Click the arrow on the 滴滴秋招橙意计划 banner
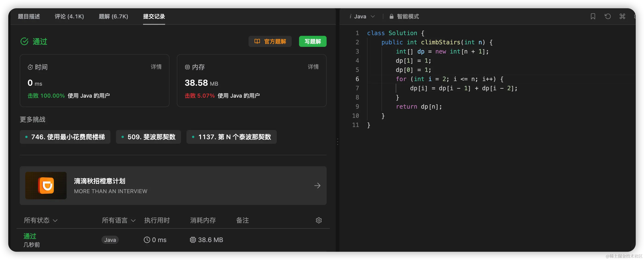 coord(317,186)
